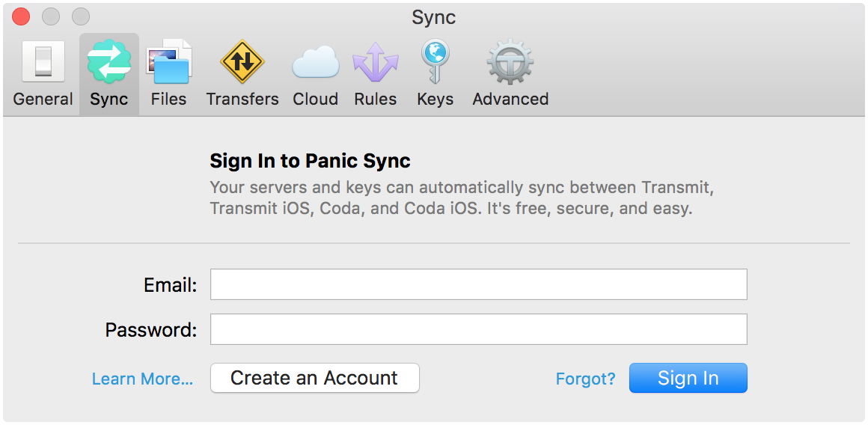Click the Sync window title text

tap(433, 17)
